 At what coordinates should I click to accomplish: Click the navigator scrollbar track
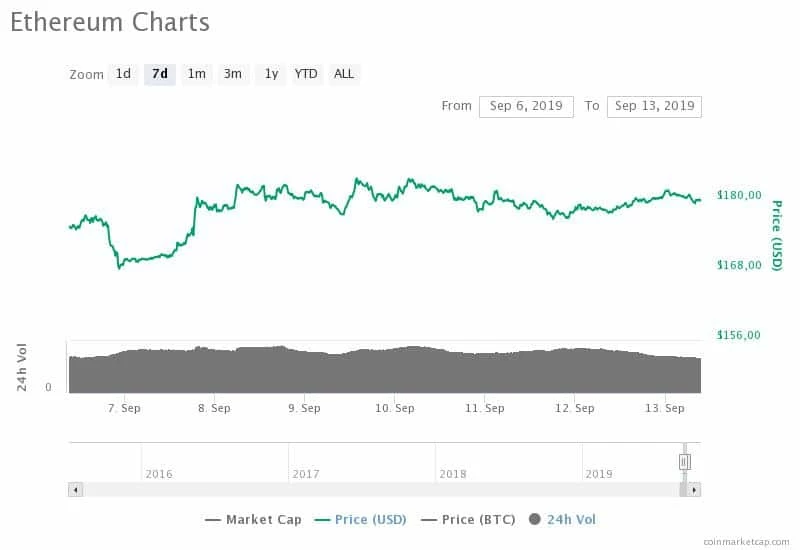tap(381, 490)
